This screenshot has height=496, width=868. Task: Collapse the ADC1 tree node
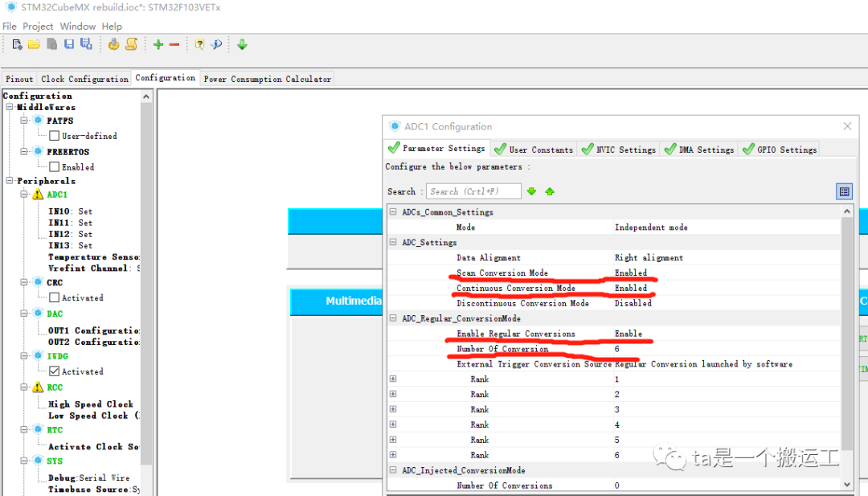pos(24,195)
